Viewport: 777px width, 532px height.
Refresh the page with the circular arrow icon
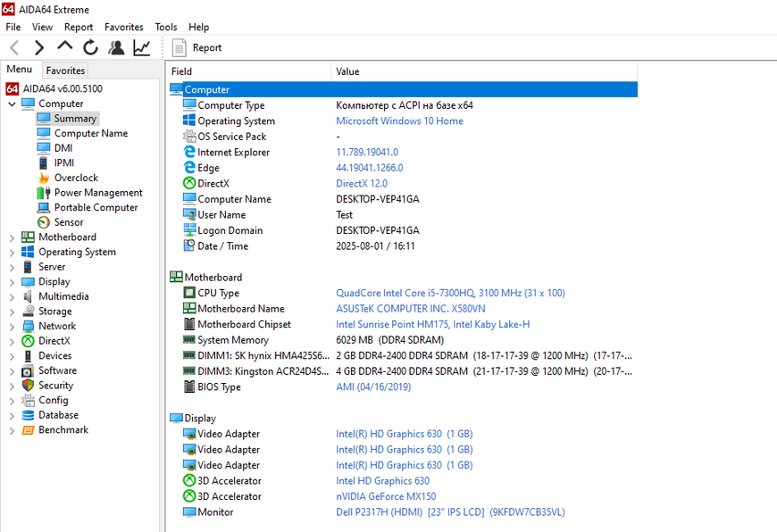[90, 47]
